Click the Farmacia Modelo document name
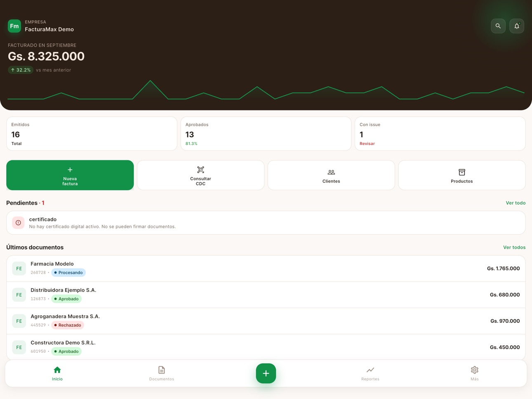 click(52, 264)
